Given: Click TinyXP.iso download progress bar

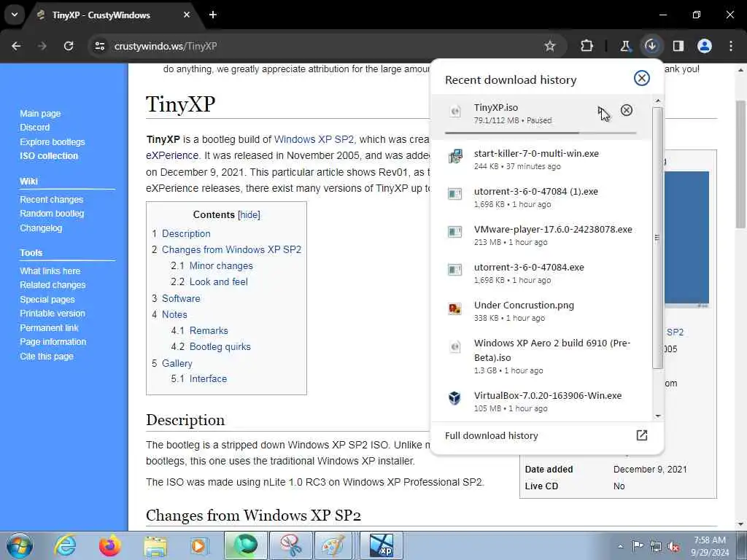Looking at the screenshot, I should click(541, 133).
